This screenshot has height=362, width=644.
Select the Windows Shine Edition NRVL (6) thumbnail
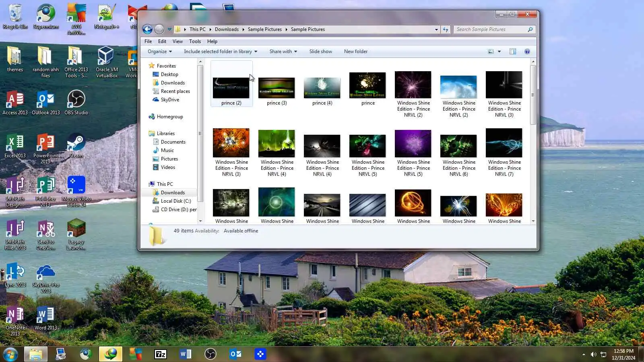[x=459, y=156]
